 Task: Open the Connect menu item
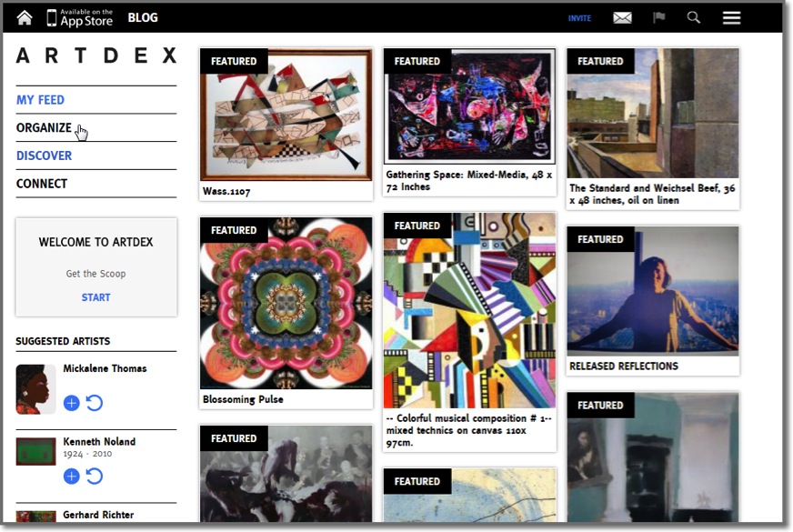(x=42, y=184)
